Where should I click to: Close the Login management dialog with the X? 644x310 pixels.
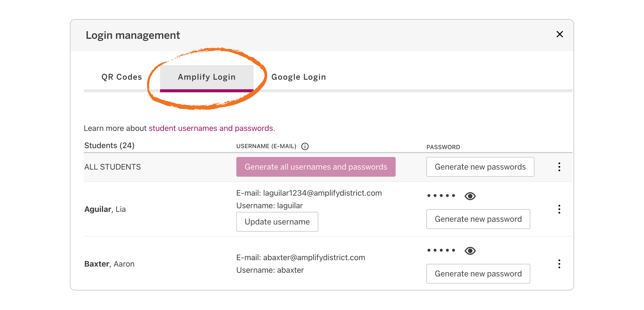[x=560, y=34]
